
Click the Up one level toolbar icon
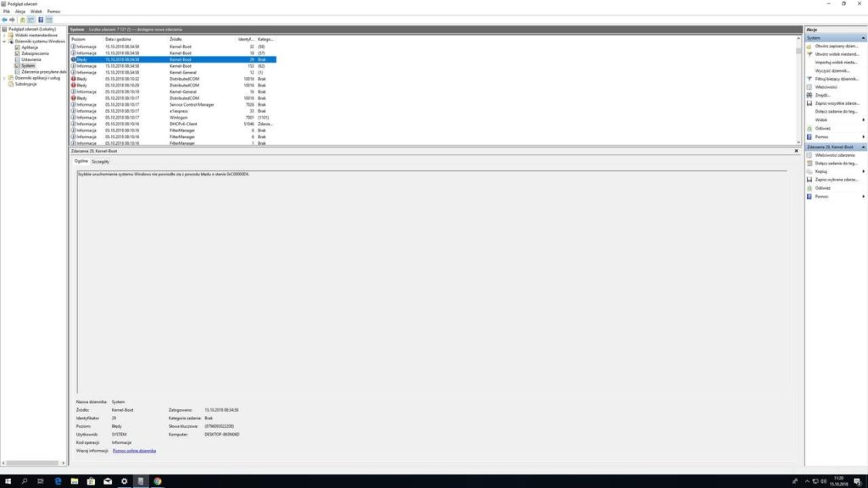click(x=23, y=19)
